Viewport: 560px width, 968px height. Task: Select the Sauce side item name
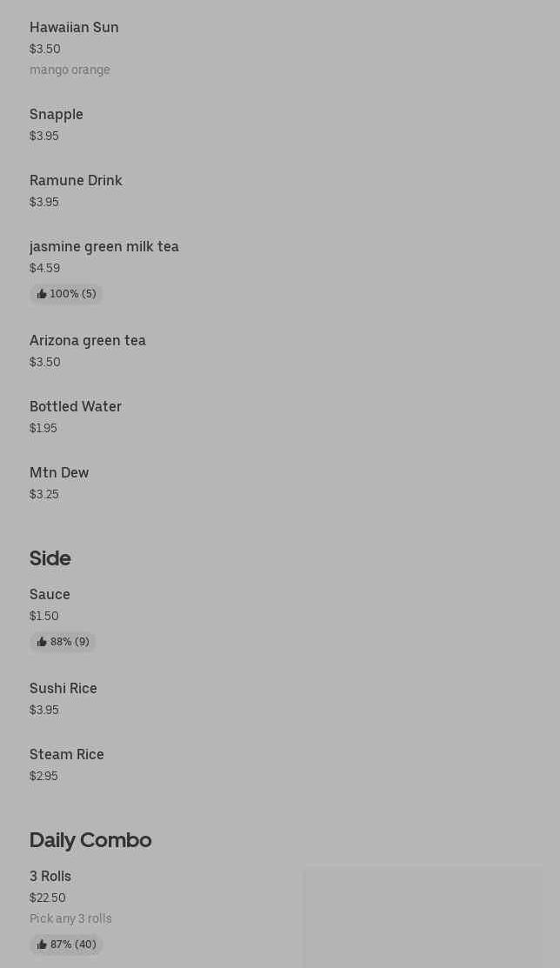(x=50, y=595)
